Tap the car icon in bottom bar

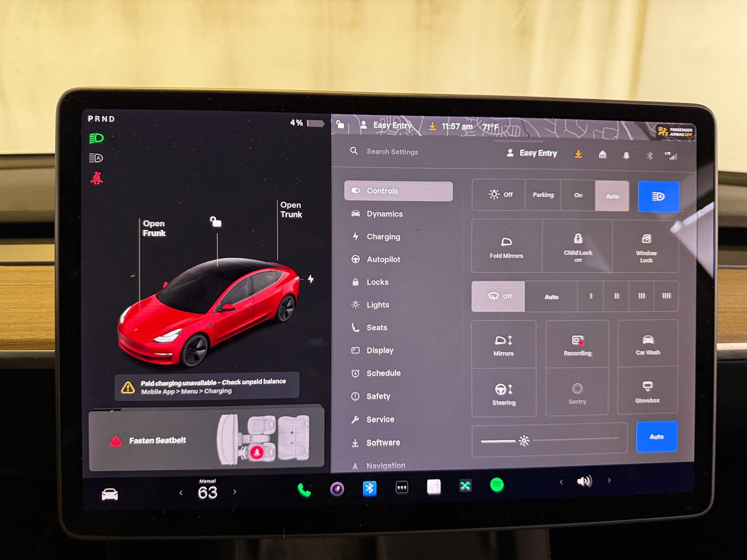coord(110,494)
